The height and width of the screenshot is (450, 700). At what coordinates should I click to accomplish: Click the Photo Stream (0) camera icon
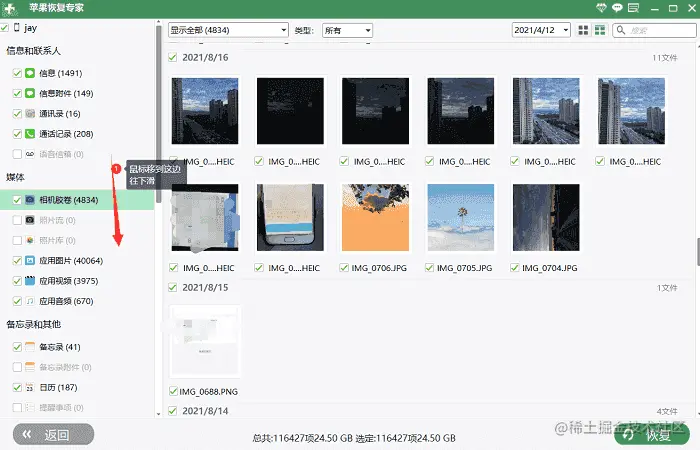30,220
